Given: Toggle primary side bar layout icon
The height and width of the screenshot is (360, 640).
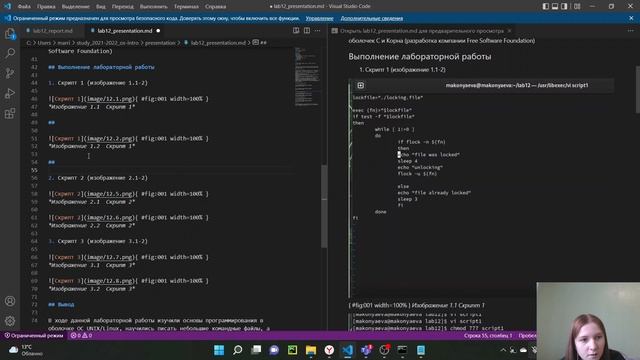Looking at the screenshot, I should [x=546, y=6].
